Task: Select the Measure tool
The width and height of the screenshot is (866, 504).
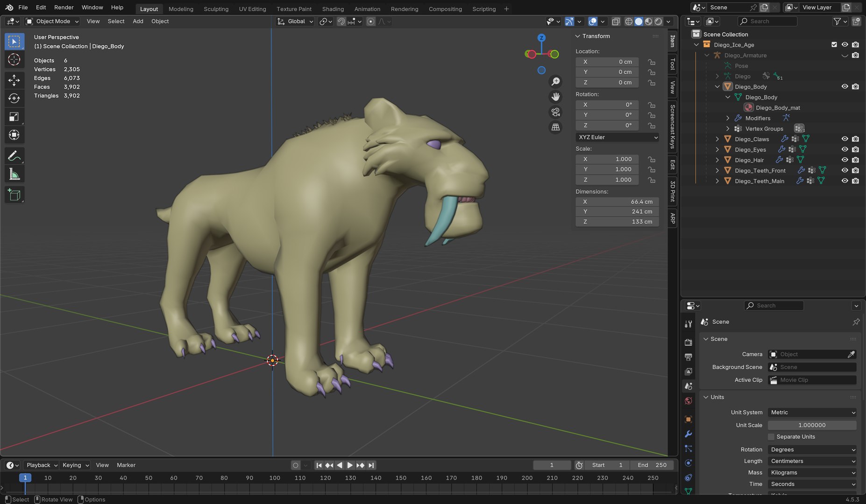Action: click(x=14, y=174)
